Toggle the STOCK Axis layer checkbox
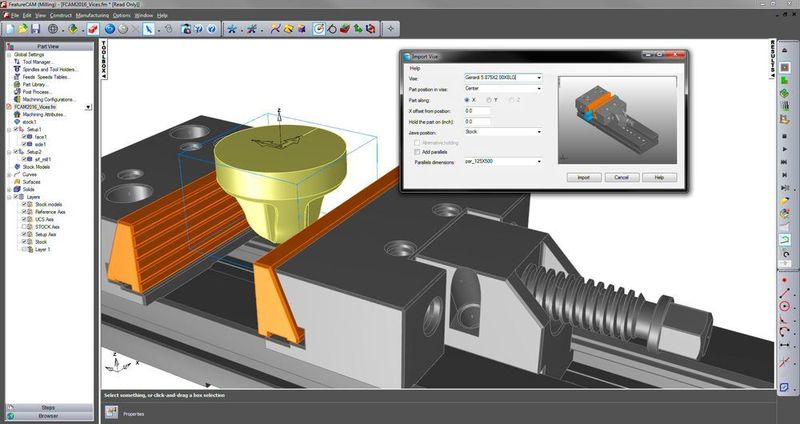This screenshot has height=424, width=800. (x=24, y=226)
